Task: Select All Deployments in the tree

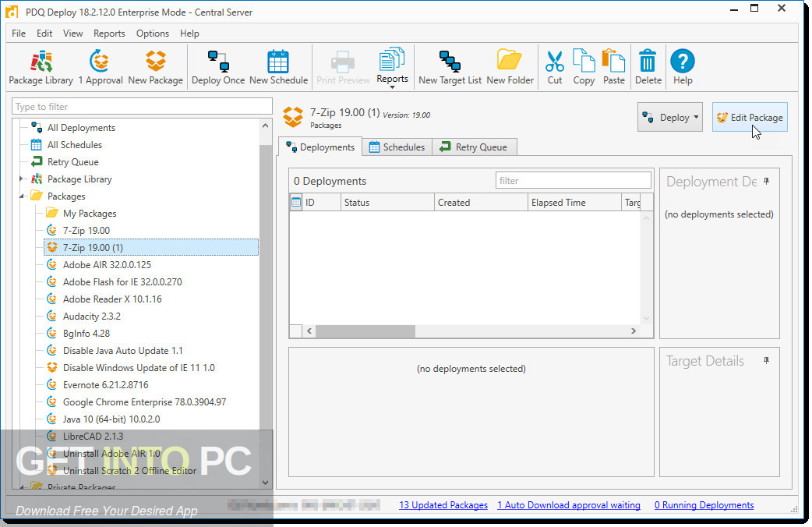Action: (81, 128)
